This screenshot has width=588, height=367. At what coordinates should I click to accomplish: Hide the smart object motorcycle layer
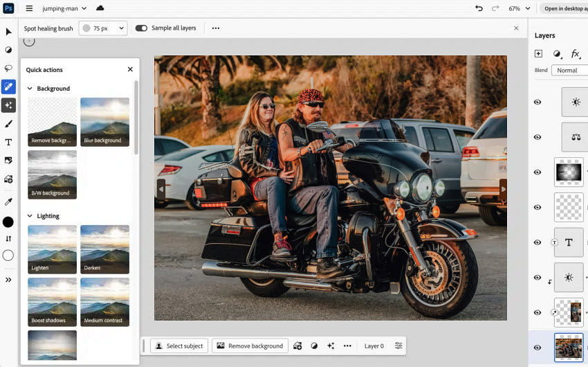(x=538, y=312)
